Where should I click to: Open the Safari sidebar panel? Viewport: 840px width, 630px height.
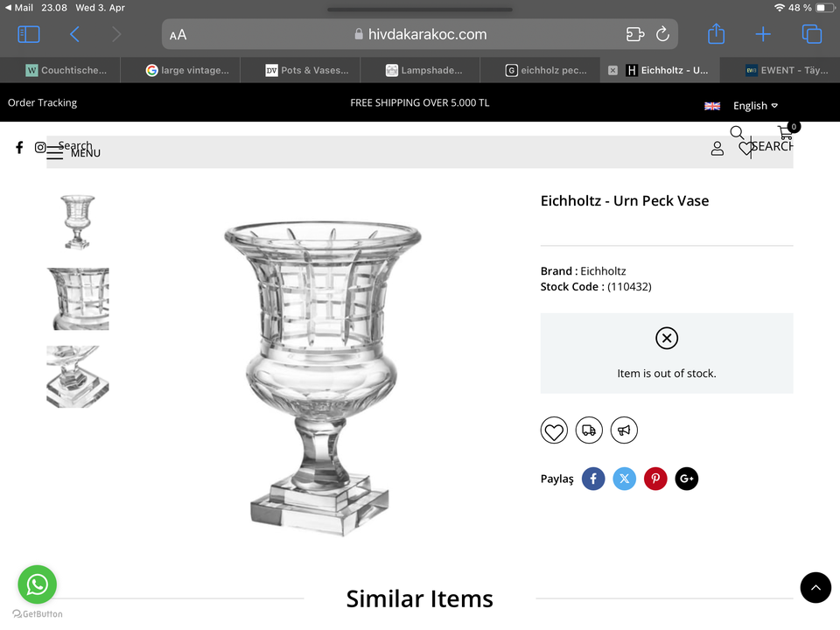[x=29, y=34]
